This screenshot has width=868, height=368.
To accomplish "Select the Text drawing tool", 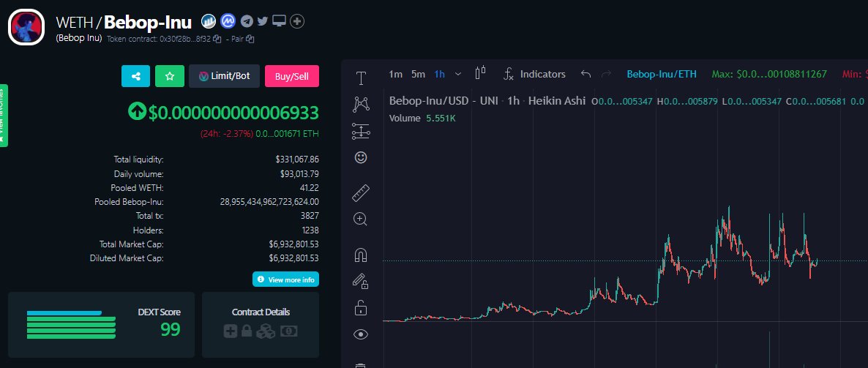I will [x=361, y=78].
